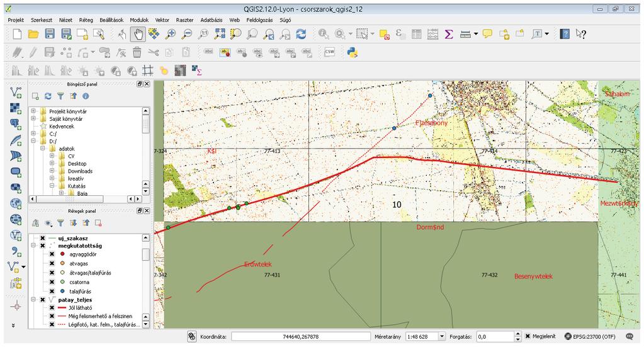The height and width of the screenshot is (347, 644).
Task: Open the Projekt menu
Action: point(16,20)
